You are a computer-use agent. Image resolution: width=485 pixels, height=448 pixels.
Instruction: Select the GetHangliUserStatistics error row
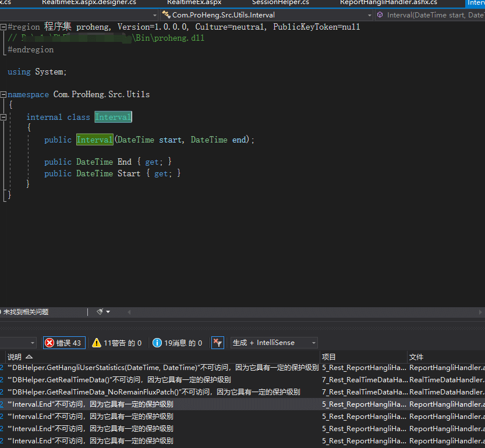click(163, 368)
